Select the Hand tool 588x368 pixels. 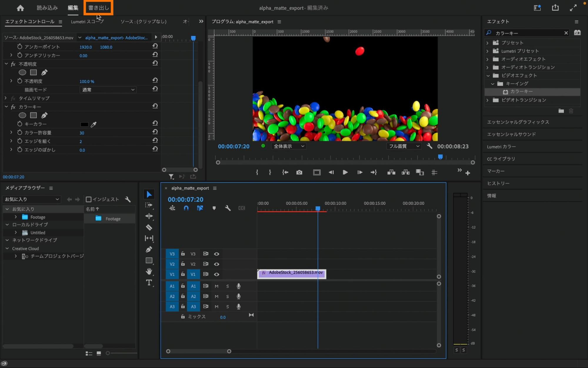[x=149, y=271]
